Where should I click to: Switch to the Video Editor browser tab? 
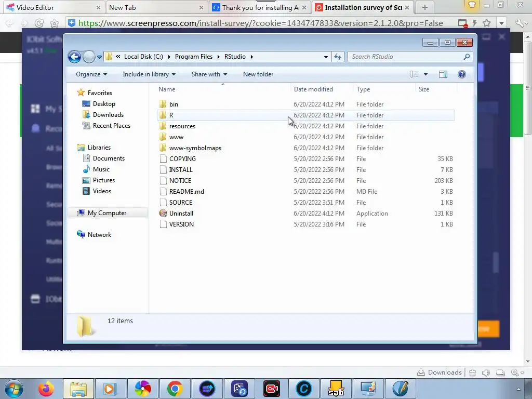point(52,7)
